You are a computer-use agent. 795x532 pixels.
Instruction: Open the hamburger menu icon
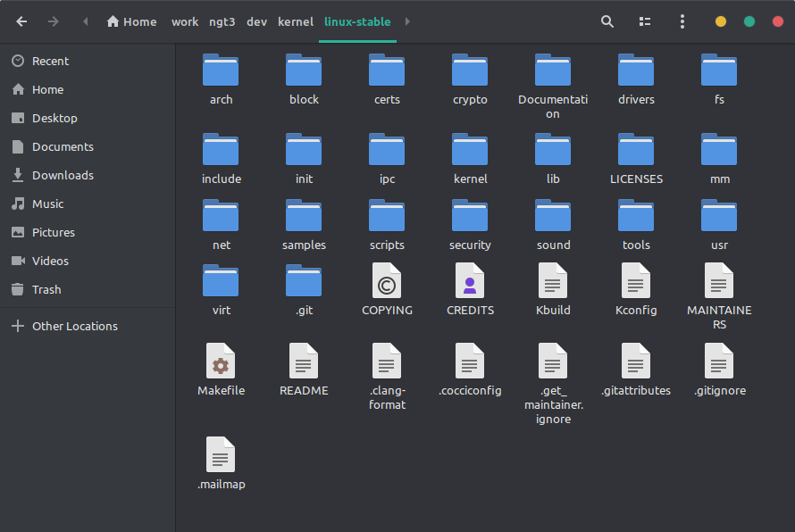[x=682, y=21]
